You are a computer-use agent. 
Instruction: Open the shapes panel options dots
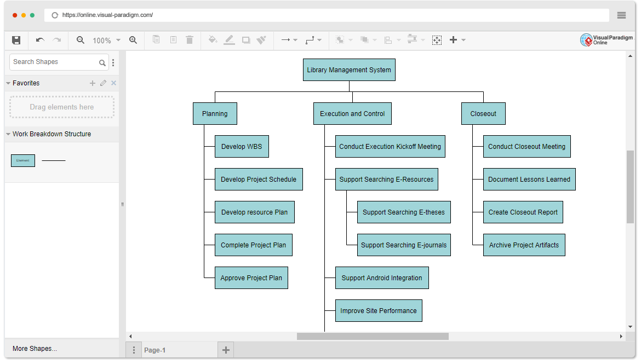pos(113,62)
